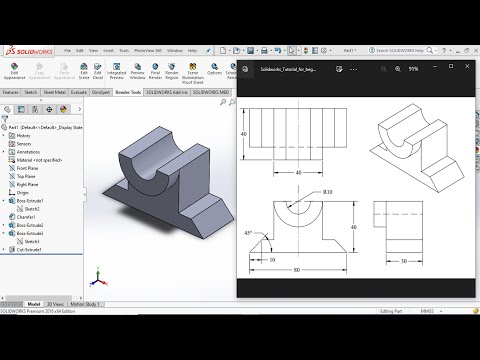Switch to the FeatureManager design tree tab
Image resolution: width=480 pixels, height=360 pixels.
pyautogui.click(x=7, y=109)
